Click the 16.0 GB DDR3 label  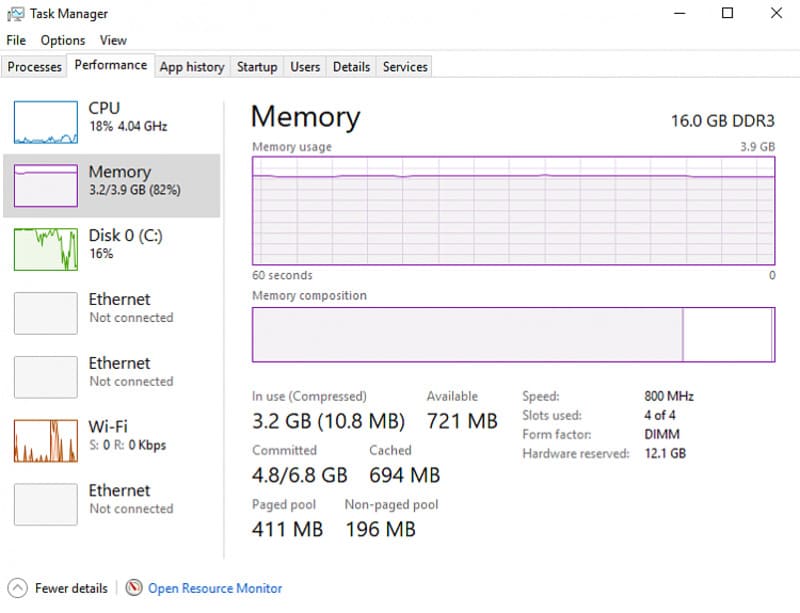pos(722,121)
